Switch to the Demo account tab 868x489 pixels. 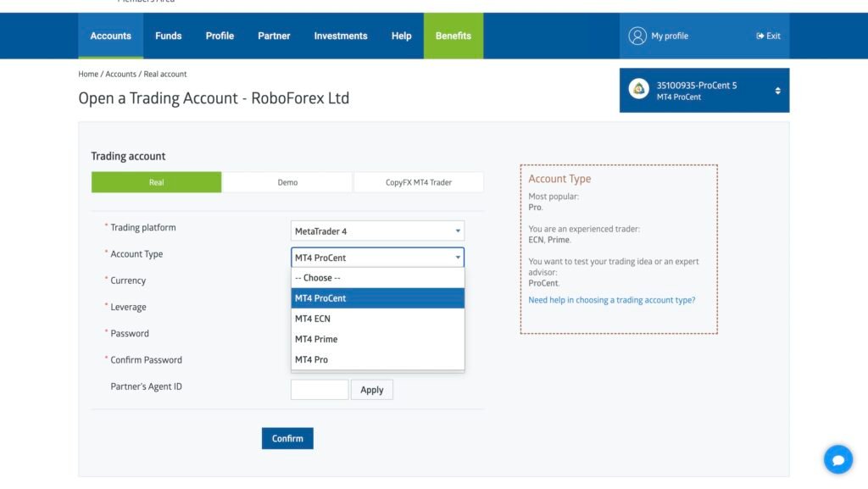click(x=287, y=182)
